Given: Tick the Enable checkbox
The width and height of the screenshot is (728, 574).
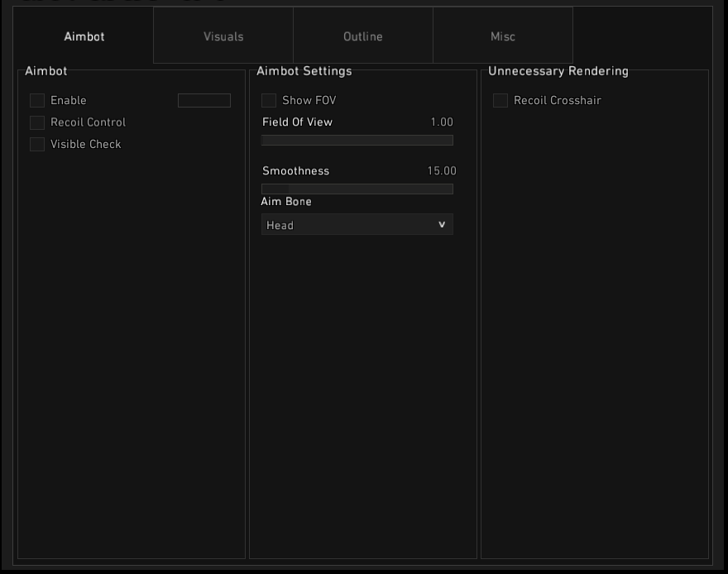Looking at the screenshot, I should click(37, 101).
